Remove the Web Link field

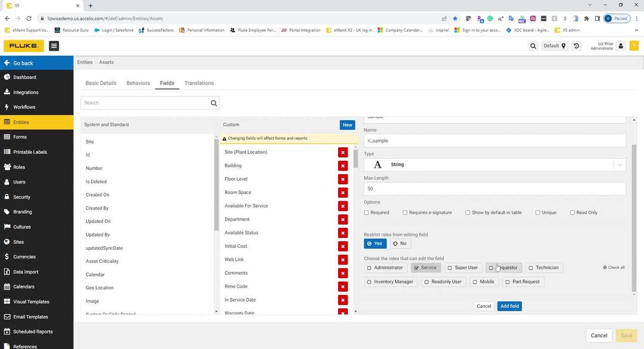[343, 260]
